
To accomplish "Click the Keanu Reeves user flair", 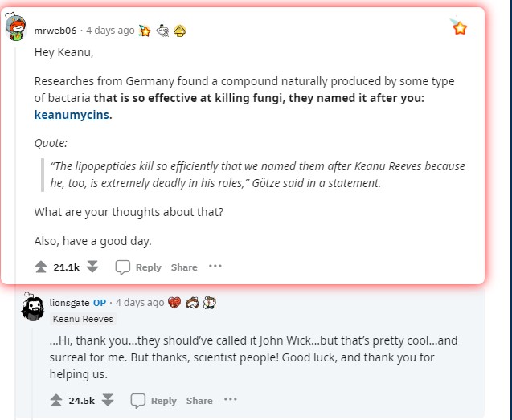I will [83, 319].
